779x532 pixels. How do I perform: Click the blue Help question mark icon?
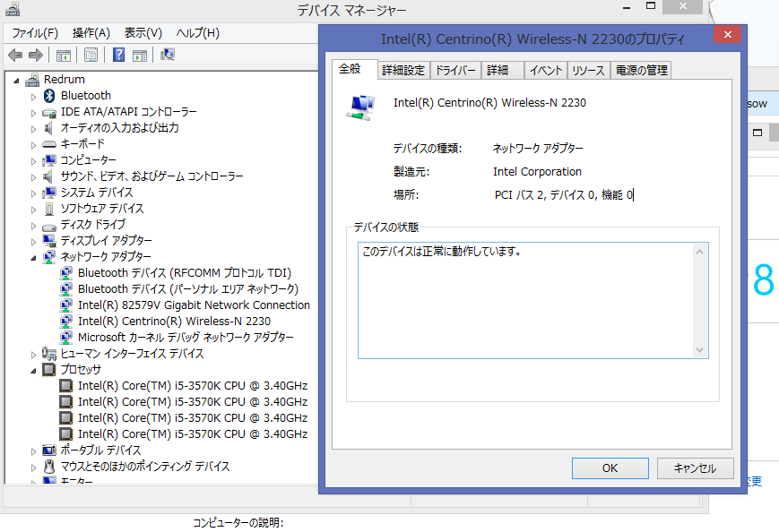point(118,55)
